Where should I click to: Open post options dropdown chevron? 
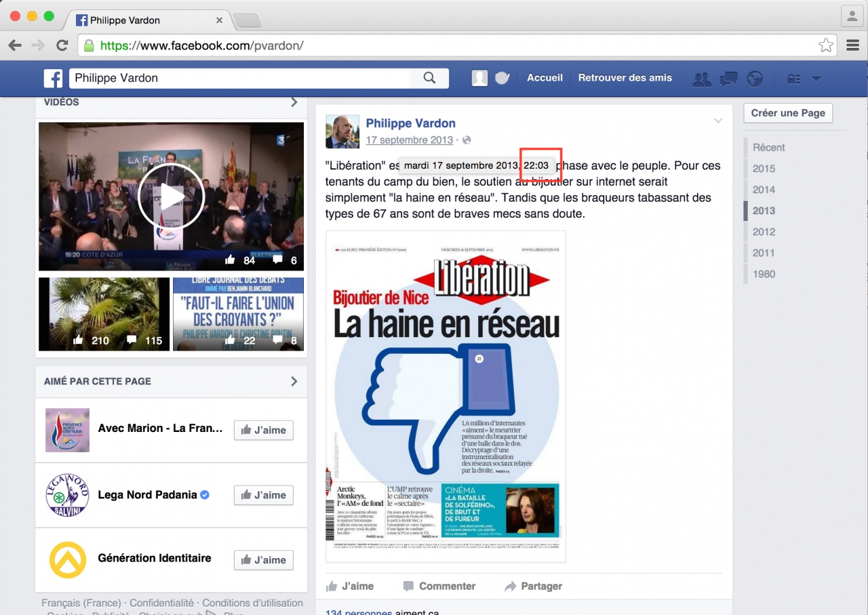click(x=718, y=121)
